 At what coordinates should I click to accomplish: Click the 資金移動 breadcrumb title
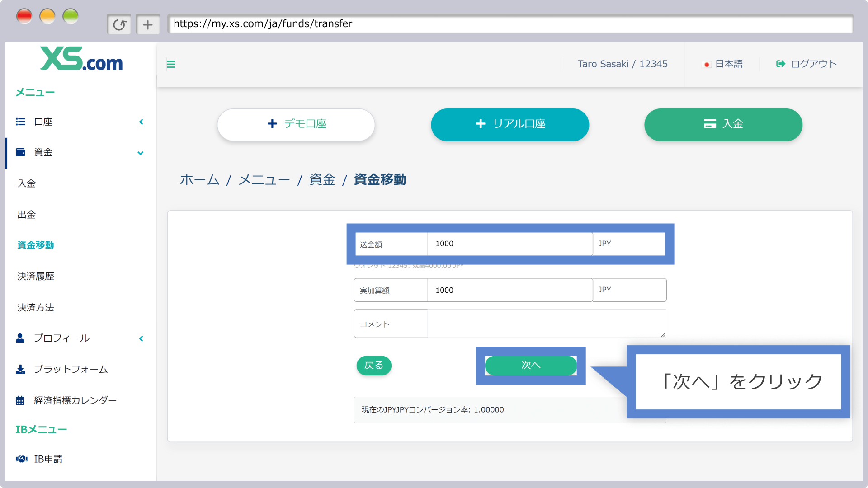[380, 179]
